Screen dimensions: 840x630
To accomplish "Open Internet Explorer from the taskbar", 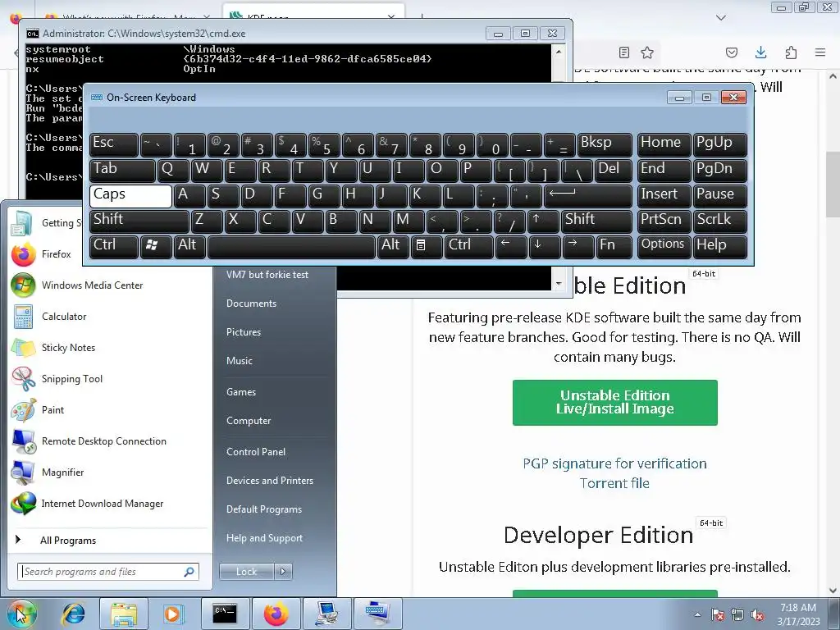I will 74,614.
